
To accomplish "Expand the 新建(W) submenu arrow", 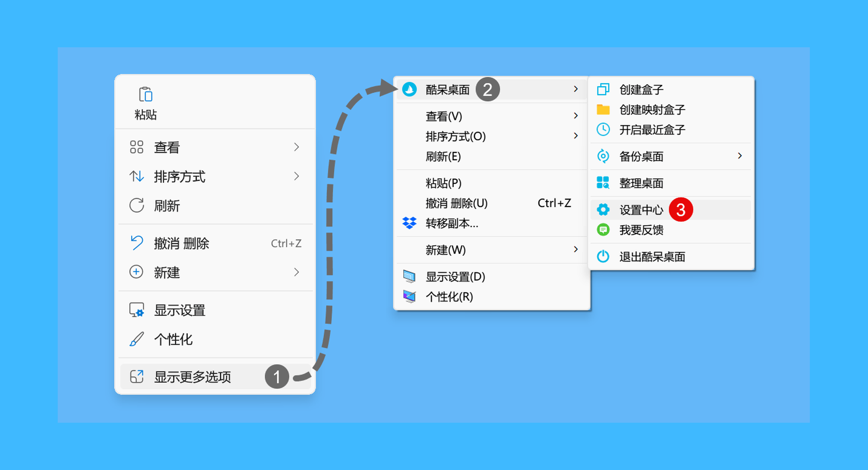I will [x=576, y=250].
